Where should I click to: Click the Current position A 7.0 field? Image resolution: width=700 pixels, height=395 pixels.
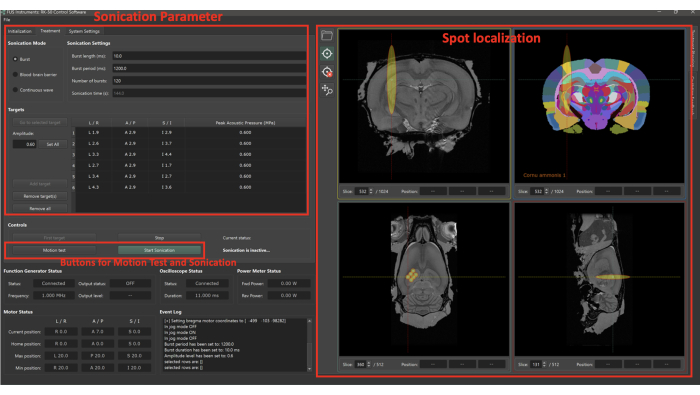coord(98,332)
